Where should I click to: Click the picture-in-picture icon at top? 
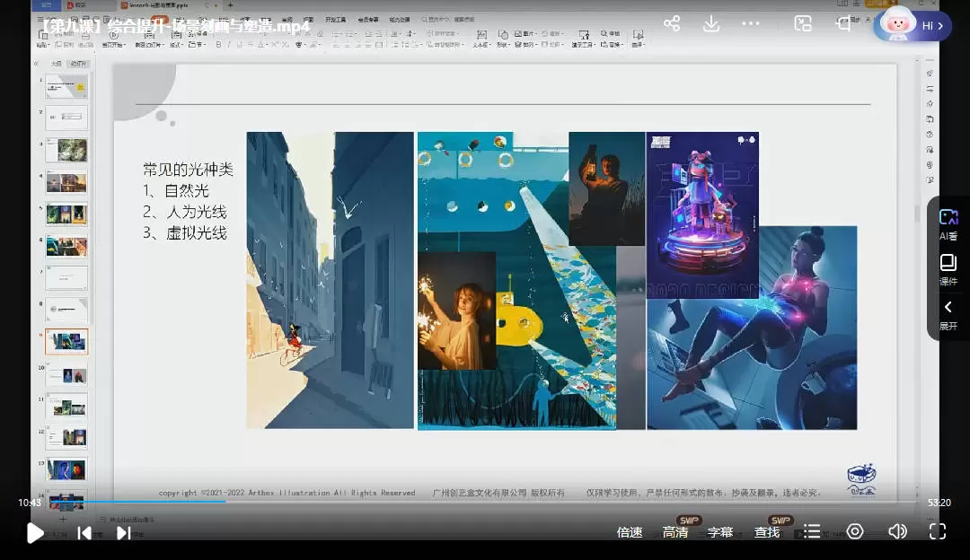coord(803,24)
